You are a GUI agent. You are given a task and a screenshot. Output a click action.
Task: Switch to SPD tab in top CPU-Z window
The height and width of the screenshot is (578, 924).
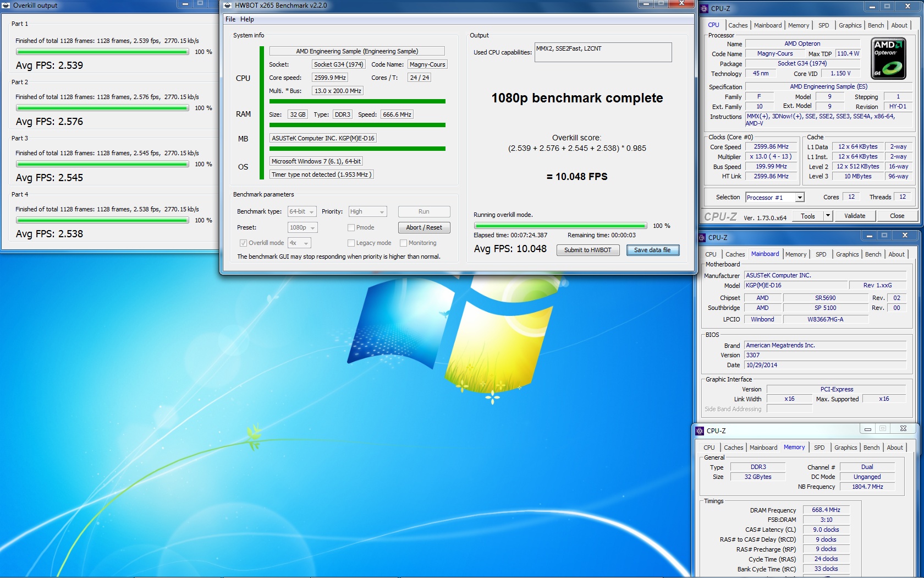point(823,25)
